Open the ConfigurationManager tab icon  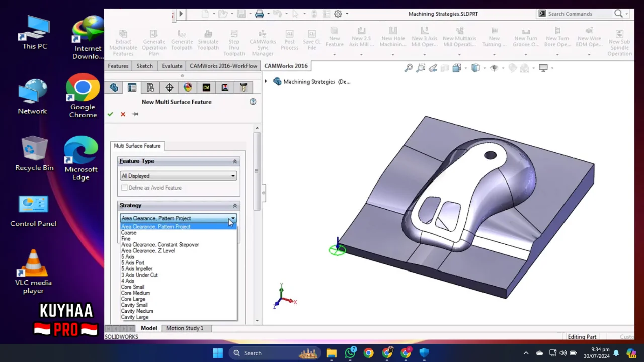150,87
